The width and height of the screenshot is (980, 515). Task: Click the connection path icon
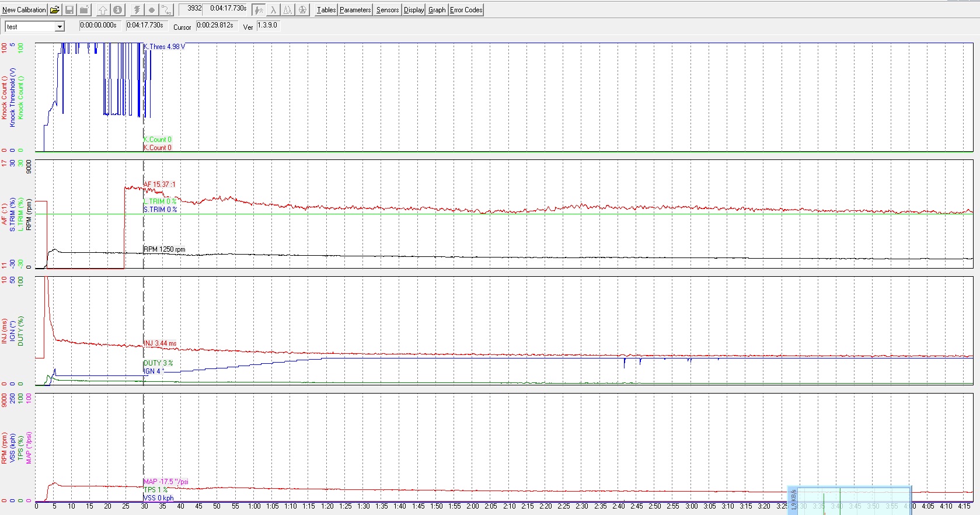click(x=166, y=10)
